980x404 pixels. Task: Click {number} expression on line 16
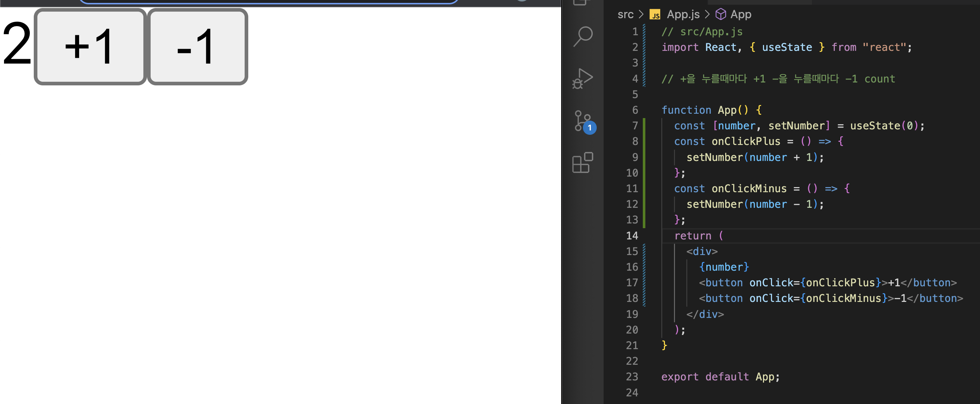pyautogui.click(x=724, y=267)
